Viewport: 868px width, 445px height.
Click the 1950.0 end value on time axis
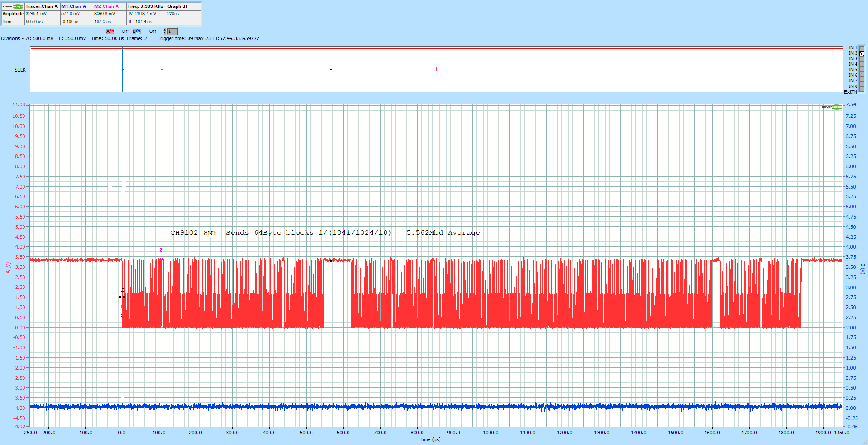coord(842,433)
